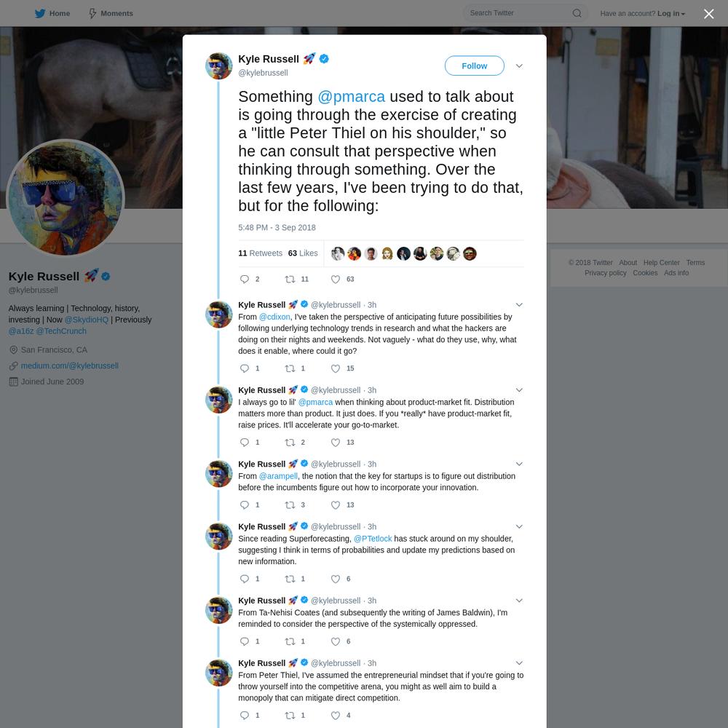
Task: Retweet the @arampell tweet
Action: pyautogui.click(x=290, y=505)
